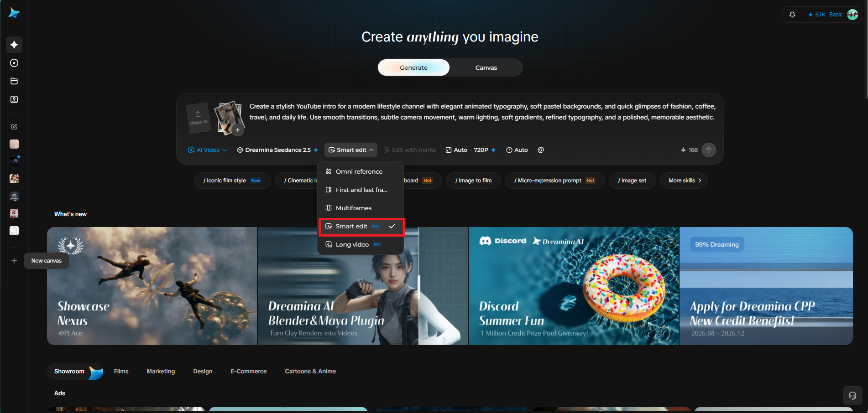868x413 pixels.
Task: Apply the Micro-expression prompt skill
Action: point(555,181)
